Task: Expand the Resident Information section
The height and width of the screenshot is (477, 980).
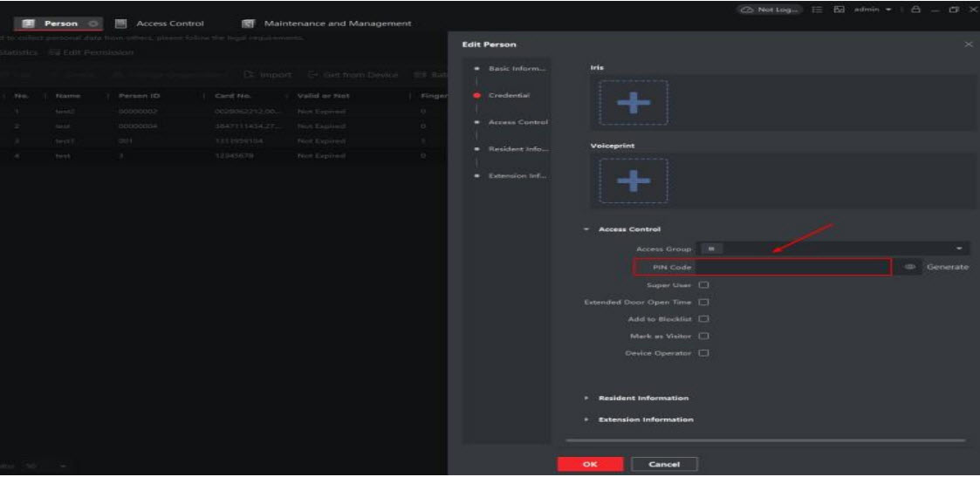Action: pos(642,399)
